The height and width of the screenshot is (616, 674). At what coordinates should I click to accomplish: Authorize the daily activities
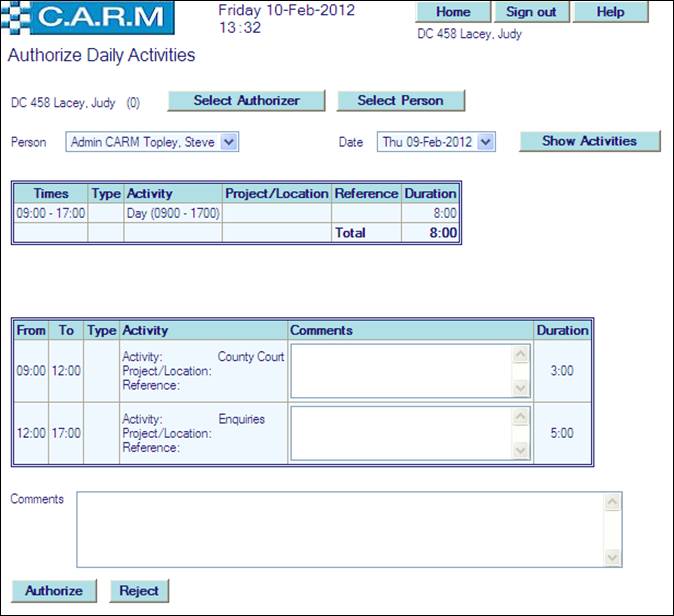click(x=54, y=590)
